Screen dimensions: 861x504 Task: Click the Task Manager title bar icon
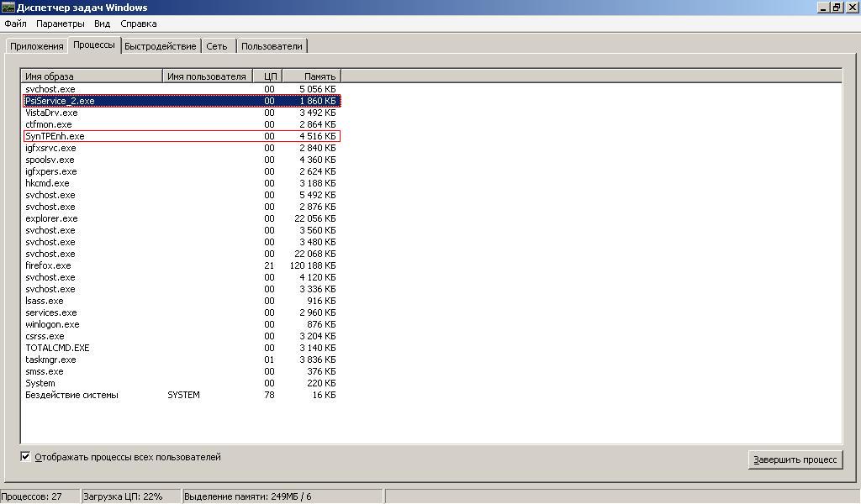tap(8, 8)
